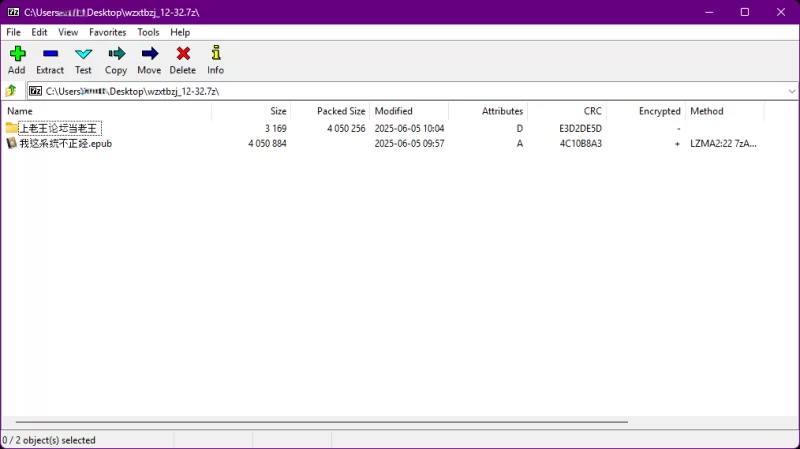Run Test on the archive
Viewport: 800px width, 449px height.
pos(83,54)
